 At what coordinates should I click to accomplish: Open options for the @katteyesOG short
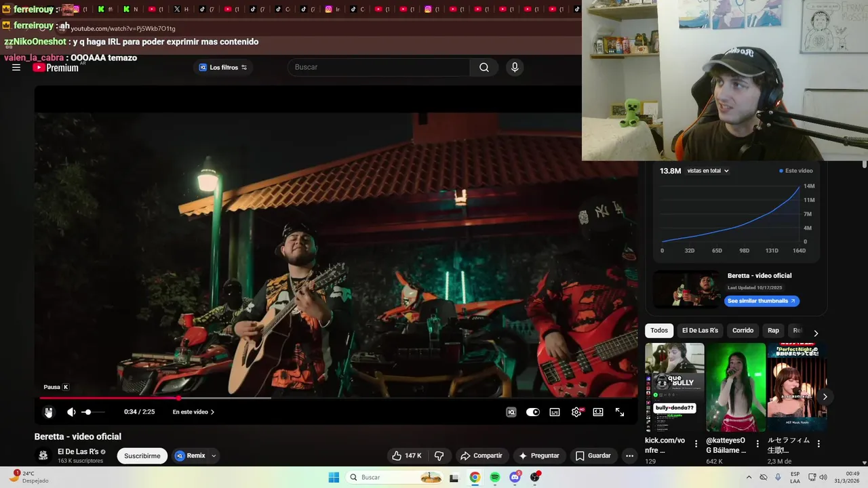tap(757, 444)
